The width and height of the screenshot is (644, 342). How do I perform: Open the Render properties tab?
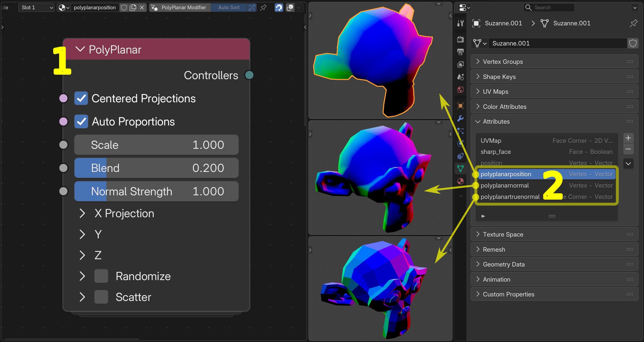(460, 39)
